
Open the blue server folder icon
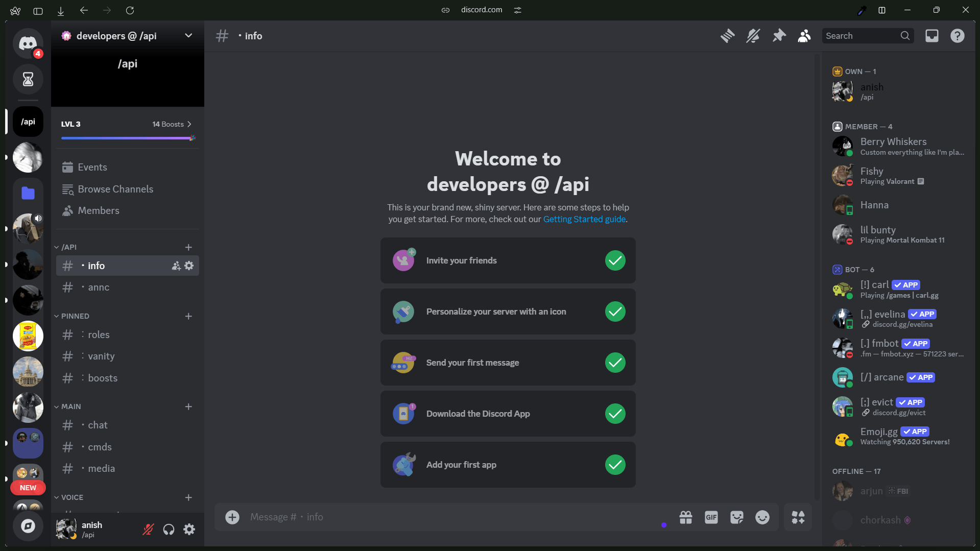[x=28, y=193]
